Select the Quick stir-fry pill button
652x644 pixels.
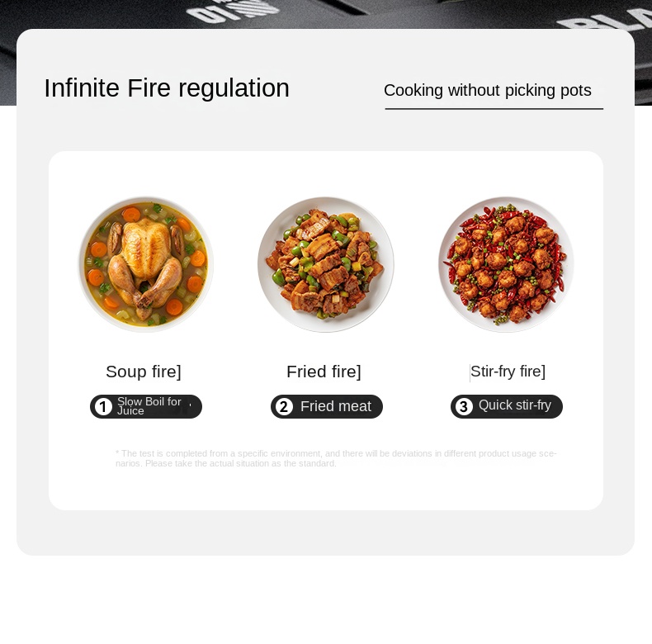(x=507, y=406)
